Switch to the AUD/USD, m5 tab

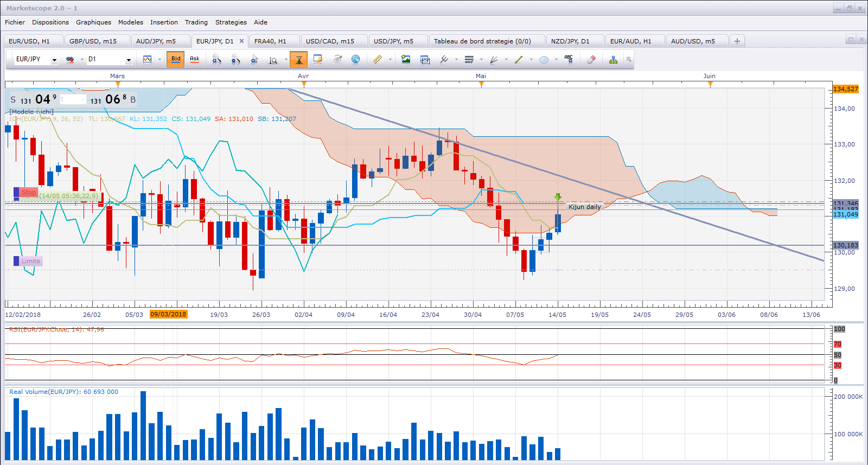tap(697, 41)
